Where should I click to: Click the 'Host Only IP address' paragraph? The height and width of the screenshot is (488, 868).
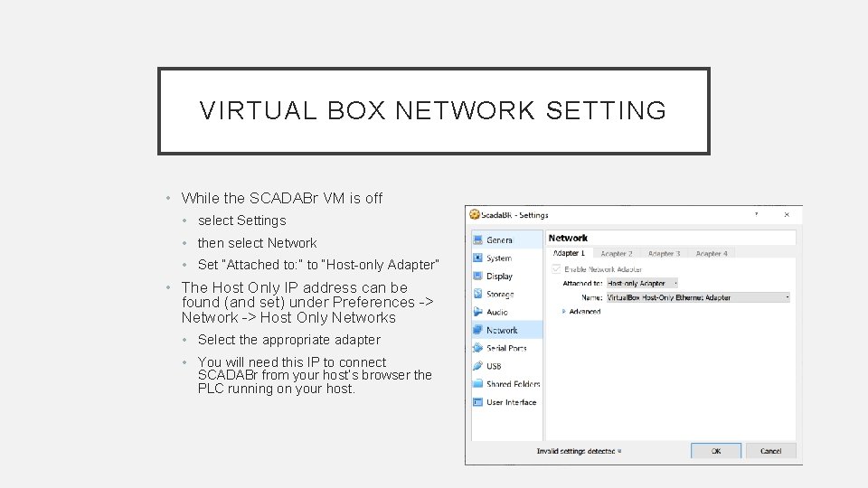307,303
